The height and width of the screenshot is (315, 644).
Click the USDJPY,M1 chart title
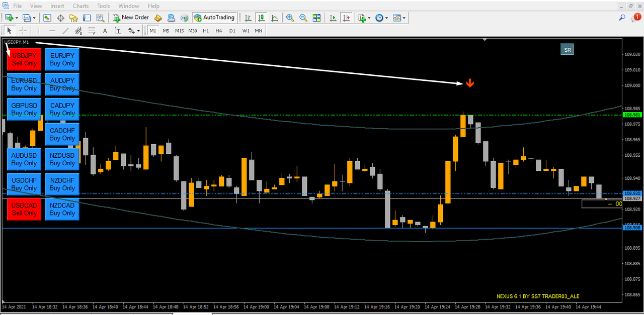pyautogui.click(x=17, y=42)
